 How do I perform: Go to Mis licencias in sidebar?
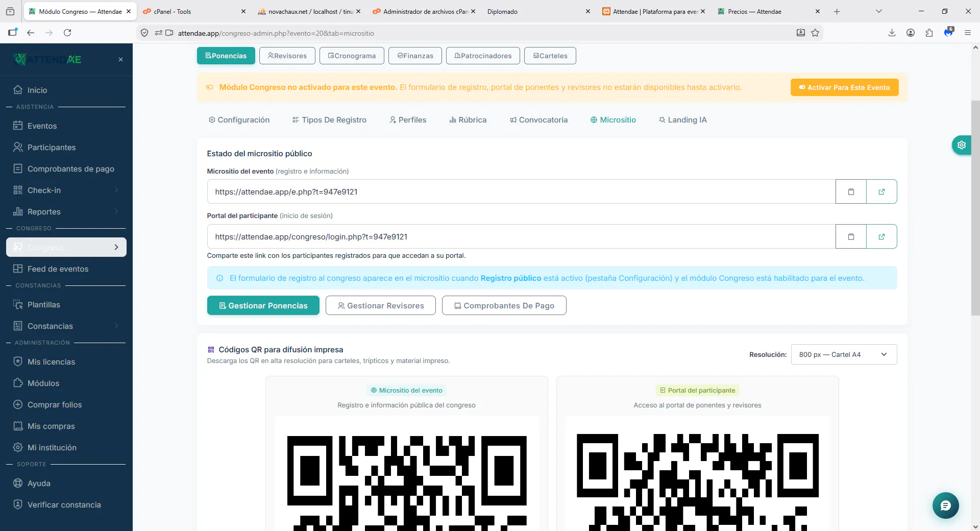(x=66, y=361)
